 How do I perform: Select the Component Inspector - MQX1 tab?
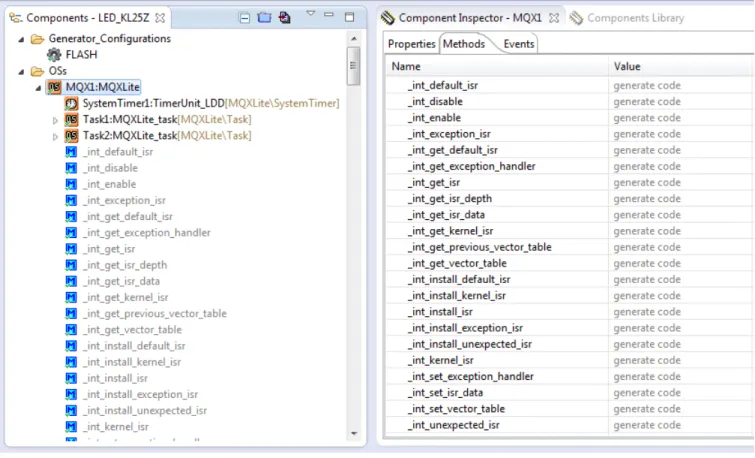(470, 18)
